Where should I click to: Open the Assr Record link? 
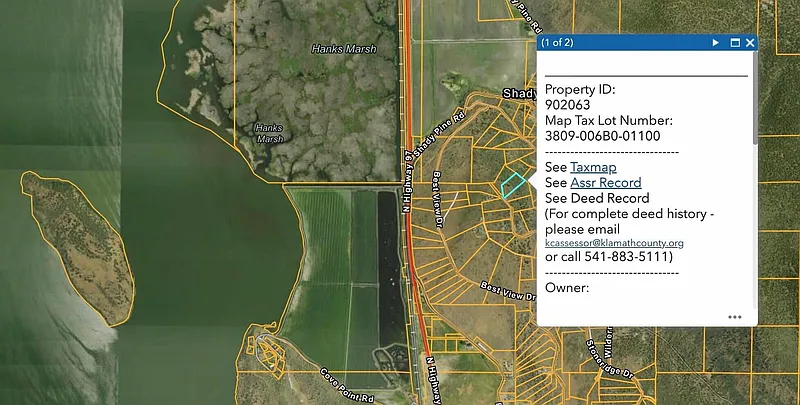[605, 183]
